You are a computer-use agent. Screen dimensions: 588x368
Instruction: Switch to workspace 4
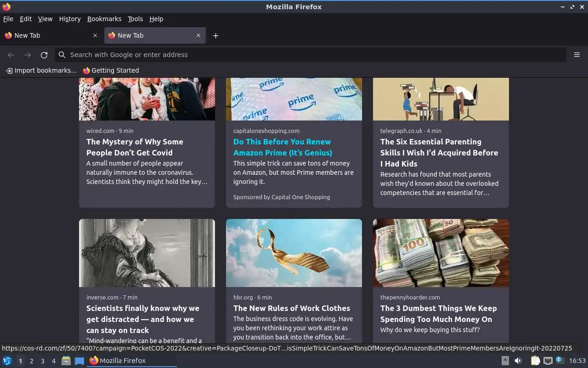pyautogui.click(x=53, y=361)
